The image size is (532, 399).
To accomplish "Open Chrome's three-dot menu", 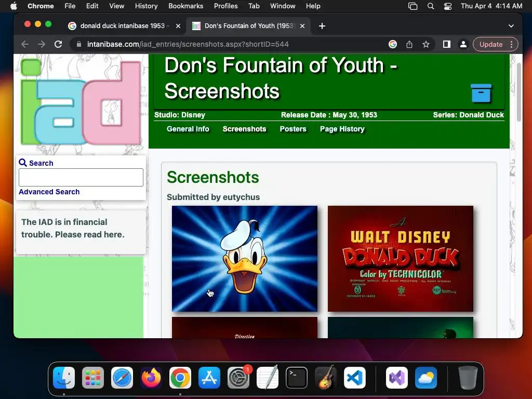I will tap(511, 44).
